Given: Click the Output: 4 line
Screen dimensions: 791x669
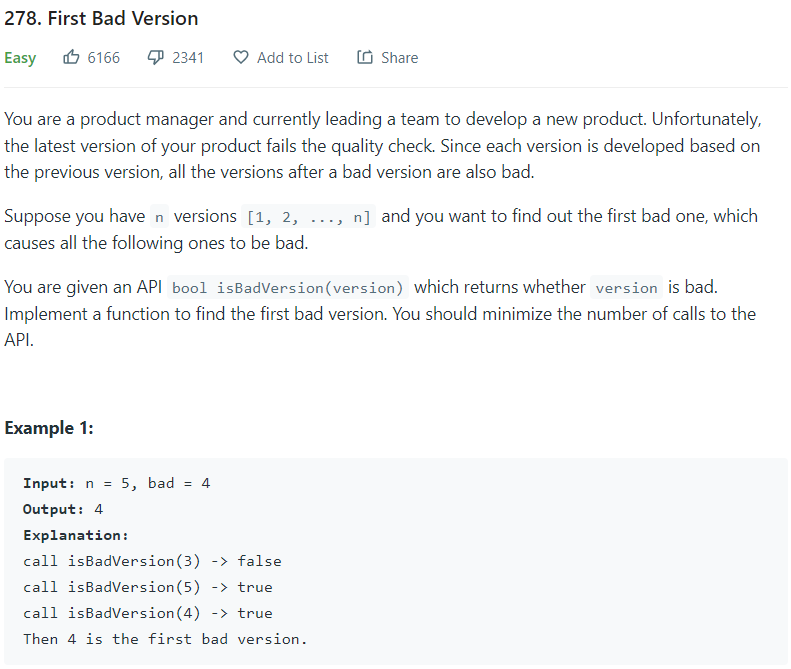Looking at the screenshot, I should pos(63,509).
